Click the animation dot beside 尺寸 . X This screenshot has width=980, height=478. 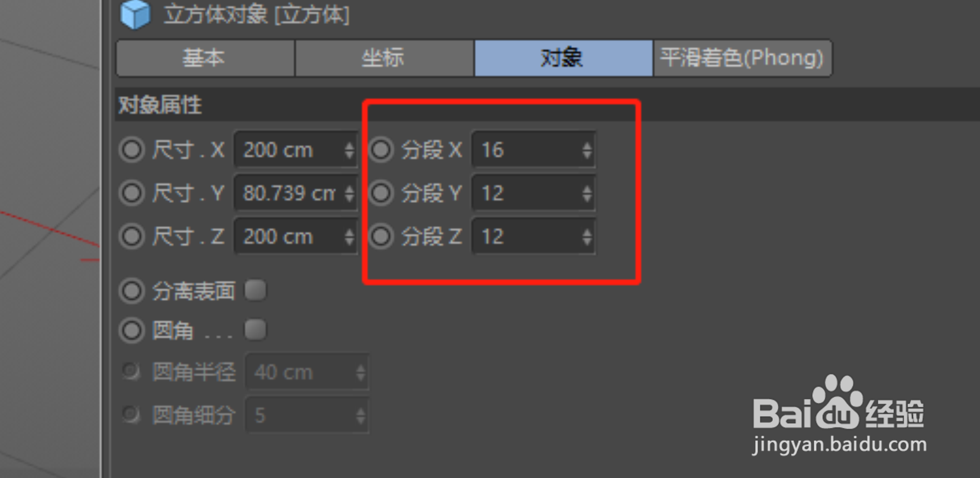(x=132, y=150)
